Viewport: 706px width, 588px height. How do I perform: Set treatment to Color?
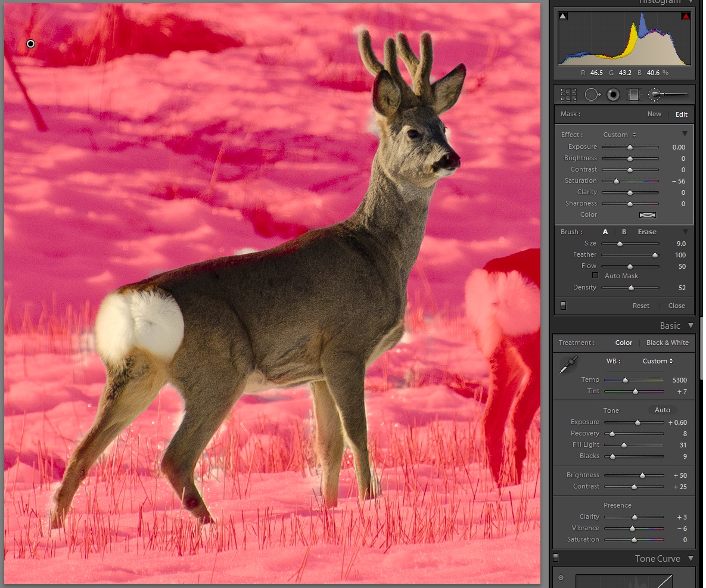[x=624, y=343]
